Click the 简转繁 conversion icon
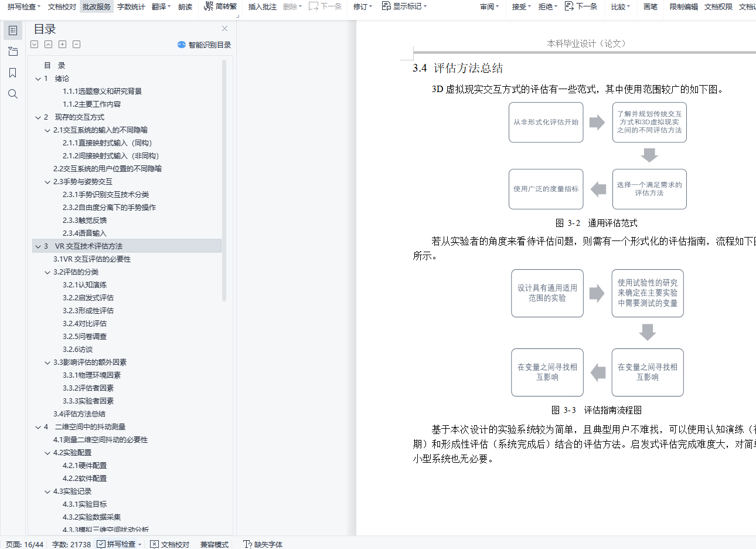Image resolution: width=756 pixels, height=549 pixels. [x=220, y=6]
